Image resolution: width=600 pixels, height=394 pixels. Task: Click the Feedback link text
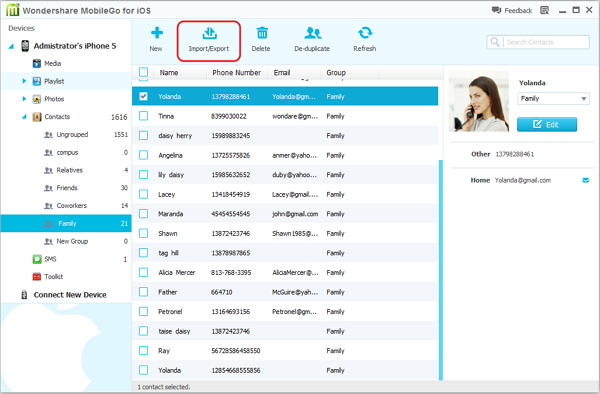coord(518,11)
